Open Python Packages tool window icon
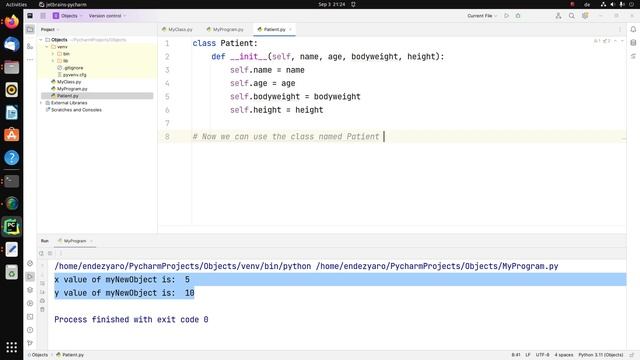Screen dimensions: 640x360 tap(30, 290)
